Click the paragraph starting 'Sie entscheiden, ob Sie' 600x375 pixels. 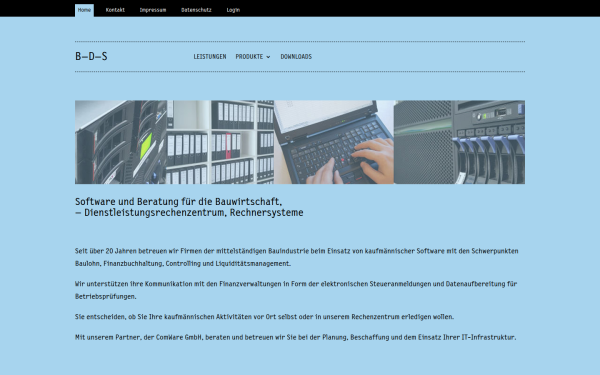coord(264,317)
